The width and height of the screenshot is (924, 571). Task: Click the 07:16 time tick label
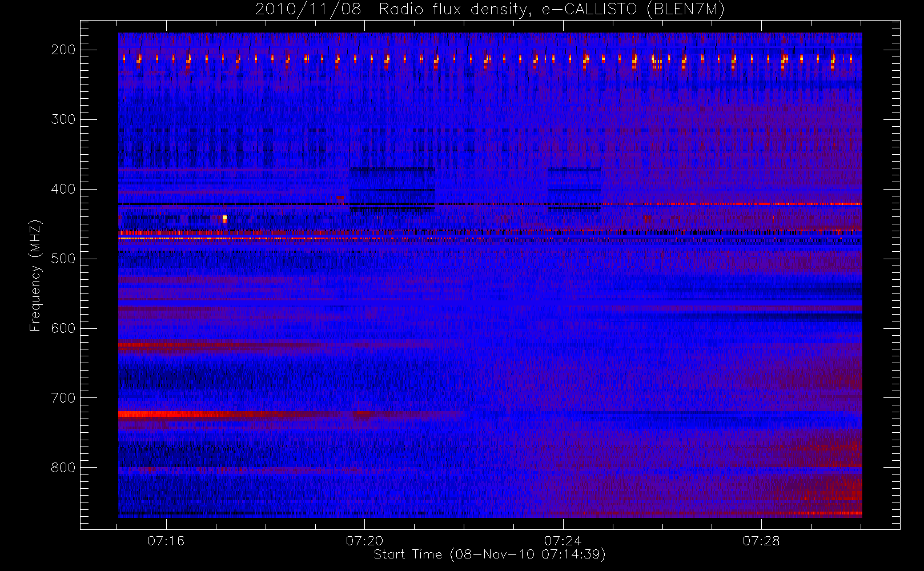166,541
